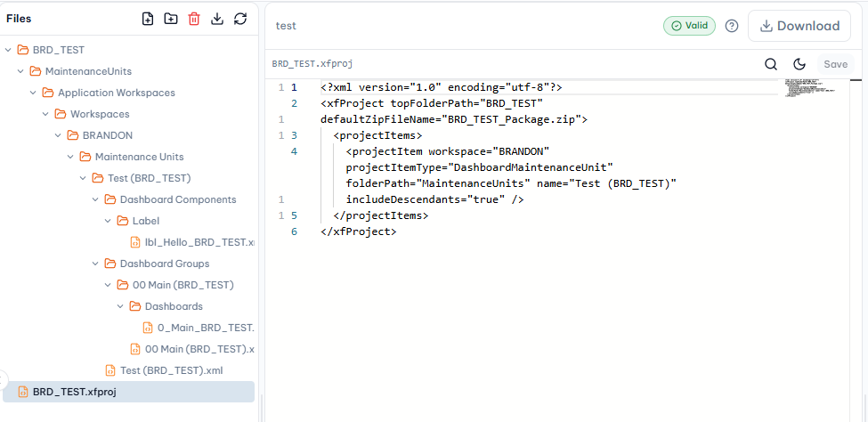Collapse the Dashboard Components chevron
Screen dimensions: 868x422
[x=95, y=199]
